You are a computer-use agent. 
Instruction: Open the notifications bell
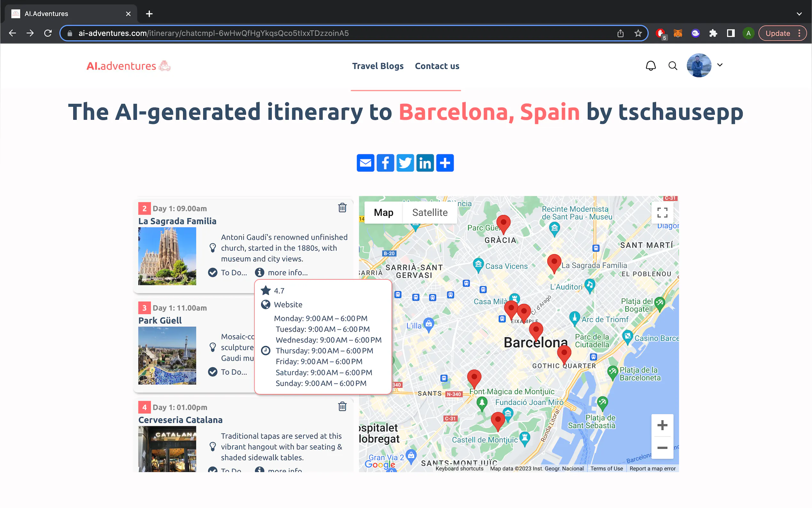click(651, 66)
